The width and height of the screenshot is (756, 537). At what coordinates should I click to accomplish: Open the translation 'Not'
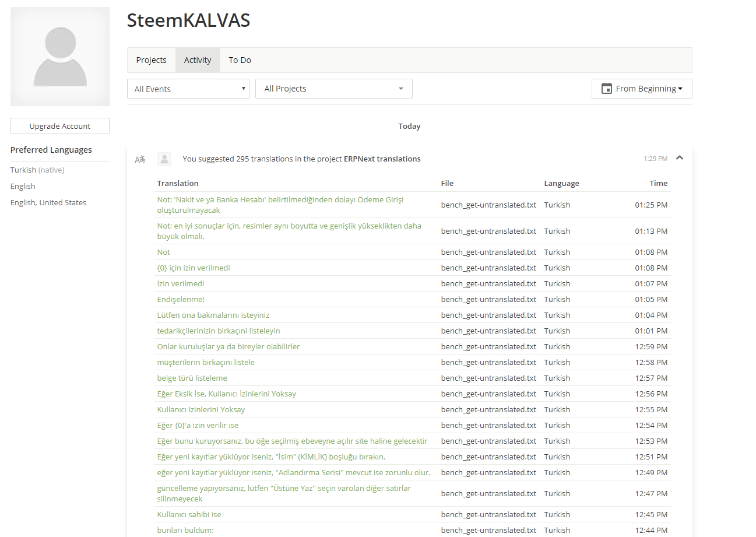click(164, 252)
